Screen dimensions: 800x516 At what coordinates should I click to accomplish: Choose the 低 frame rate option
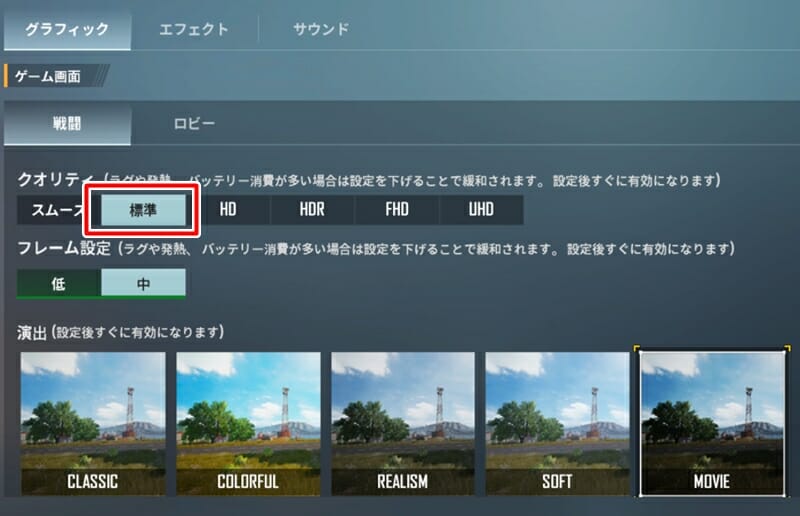click(59, 283)
